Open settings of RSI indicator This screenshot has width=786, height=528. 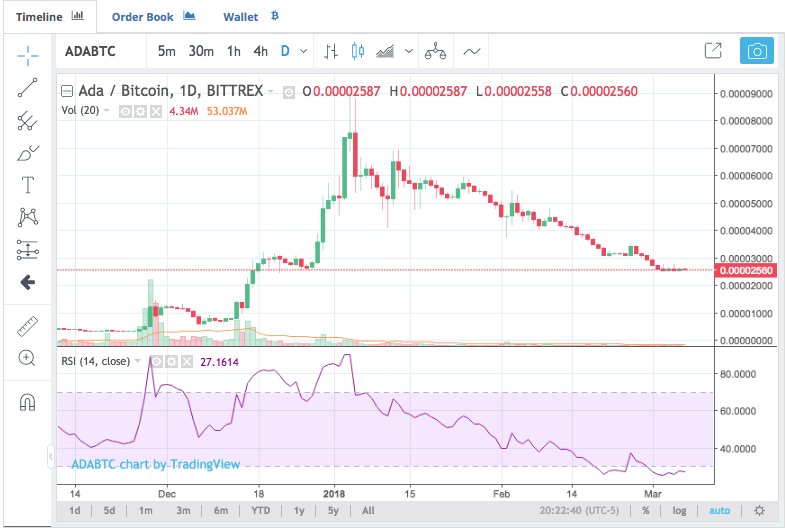coord(171,362)
